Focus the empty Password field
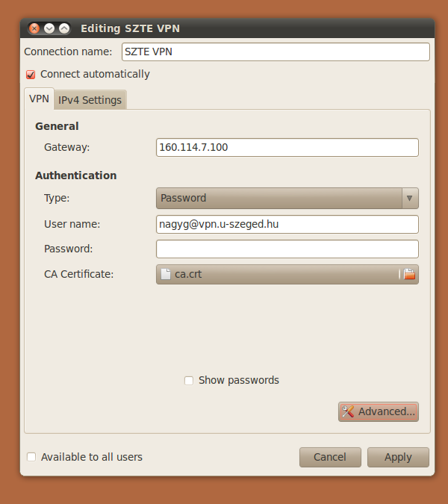448x504 pixels. point(287,249)
